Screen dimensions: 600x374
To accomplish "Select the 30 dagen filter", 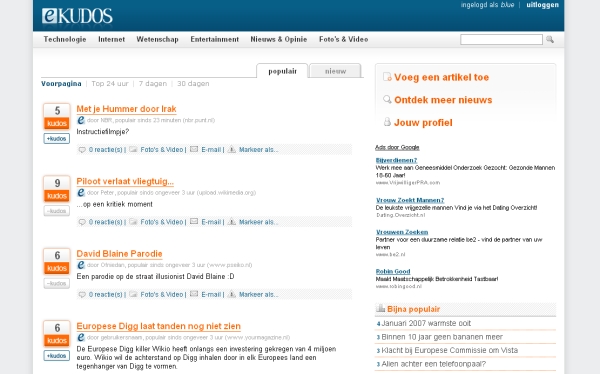I will coord(193,83).
